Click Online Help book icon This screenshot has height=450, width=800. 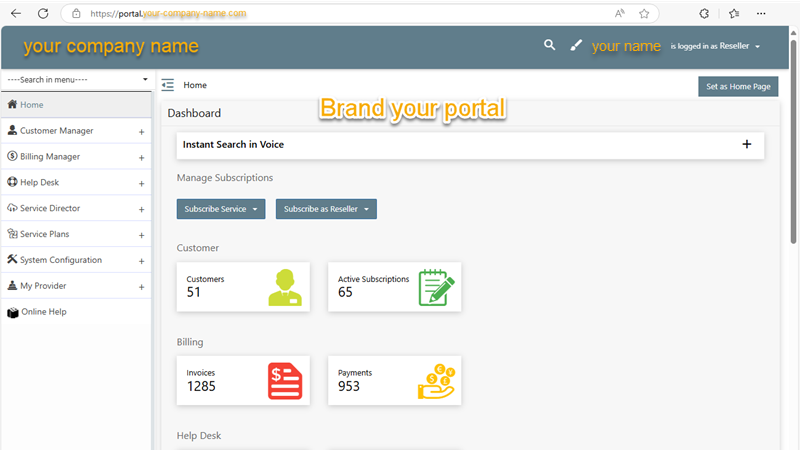(13, 312)
